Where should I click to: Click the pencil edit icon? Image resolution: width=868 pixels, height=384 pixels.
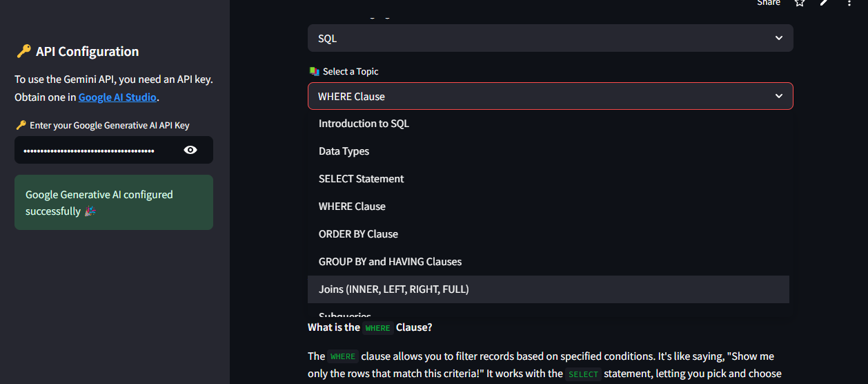pyautogui.click(x=824, y=3)
